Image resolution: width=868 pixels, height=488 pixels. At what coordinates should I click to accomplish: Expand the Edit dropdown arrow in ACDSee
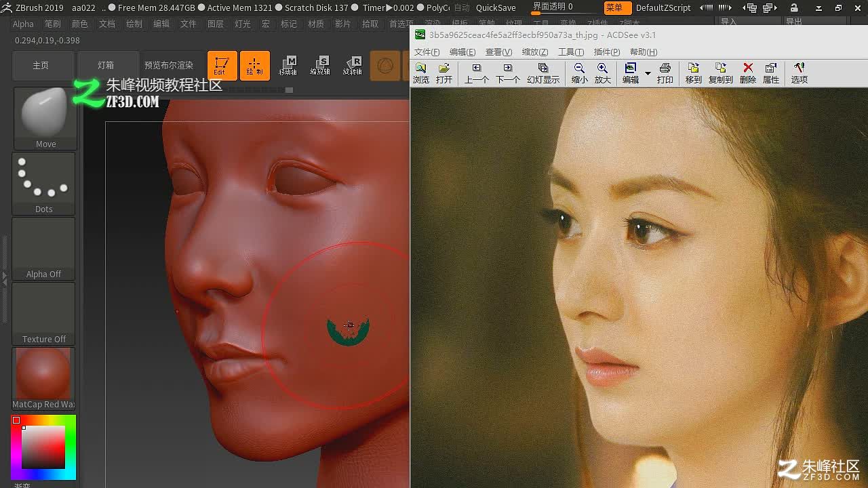tap(648, 73)
